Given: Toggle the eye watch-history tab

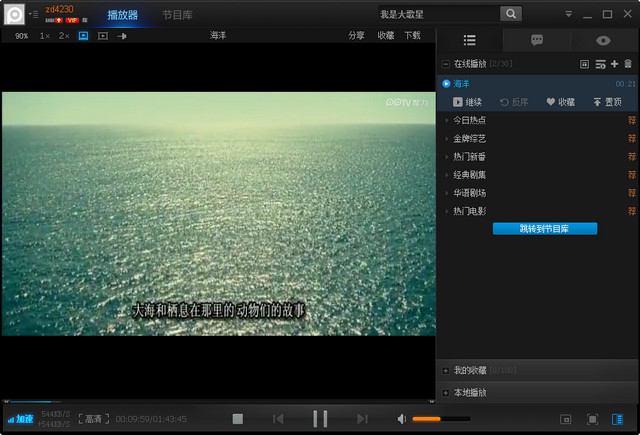Looking at the screenshot, I should [603, 41].
